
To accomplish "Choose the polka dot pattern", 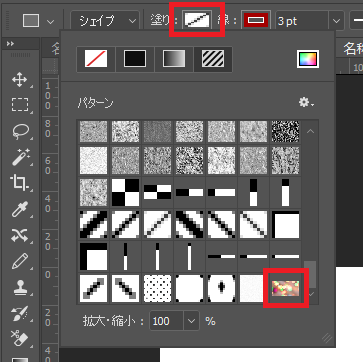I will [x=157, y=288].
